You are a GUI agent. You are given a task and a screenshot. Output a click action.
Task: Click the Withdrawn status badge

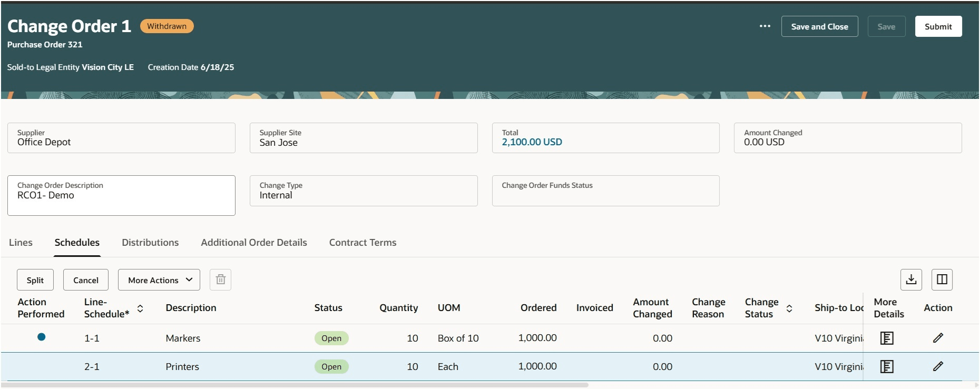pyautogui.click(x=166, y=26)
